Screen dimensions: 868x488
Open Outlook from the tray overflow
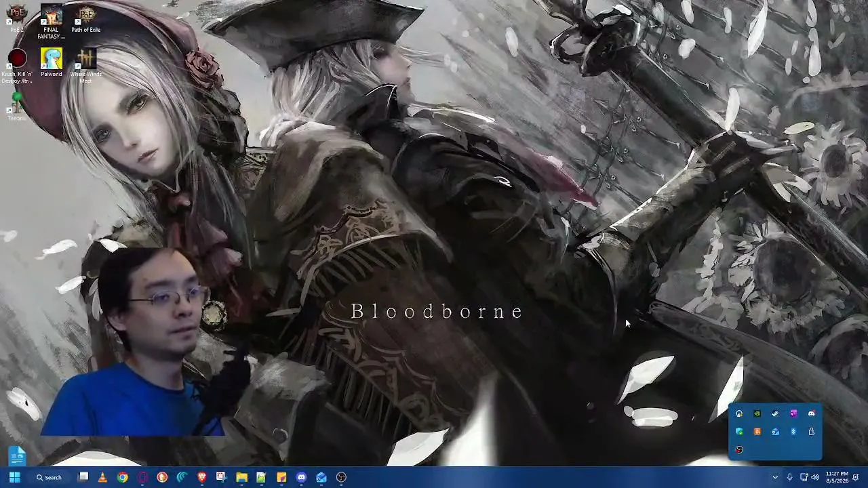coord(775,432)
